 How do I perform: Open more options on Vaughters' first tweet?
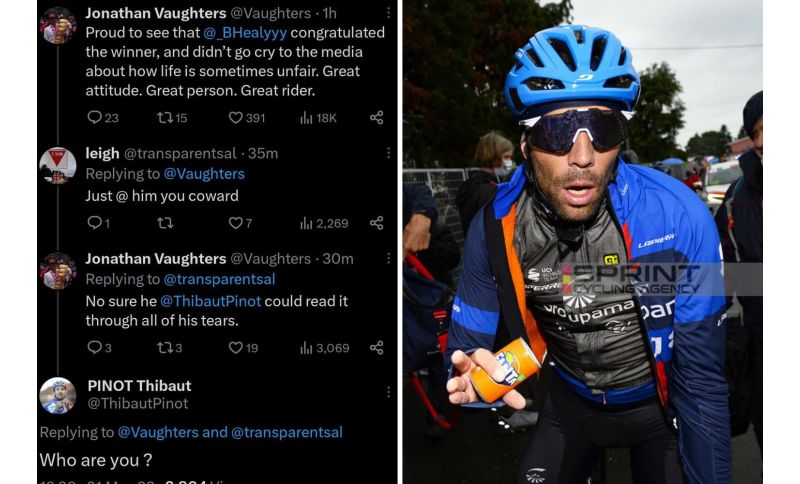coord(388,13)
